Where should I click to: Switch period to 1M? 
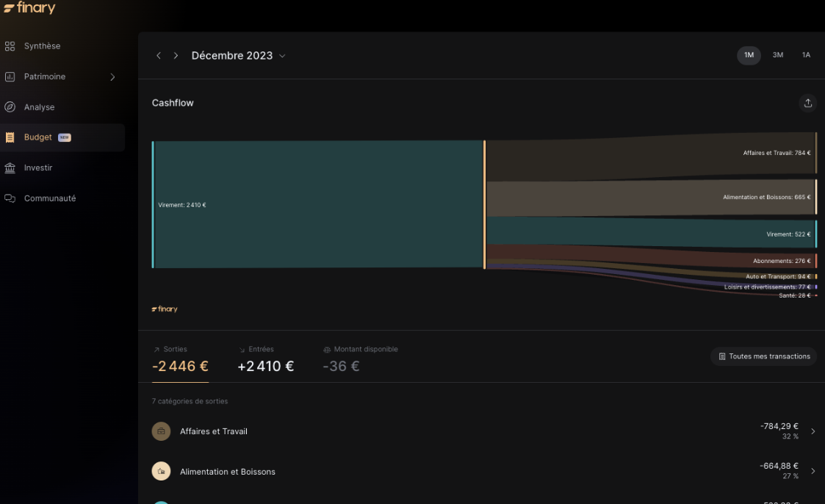tap(749, 55)
